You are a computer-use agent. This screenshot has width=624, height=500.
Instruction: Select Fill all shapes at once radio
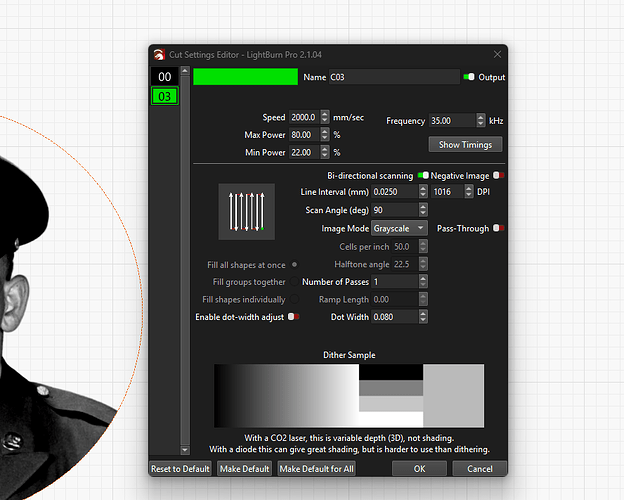(294, 264)
